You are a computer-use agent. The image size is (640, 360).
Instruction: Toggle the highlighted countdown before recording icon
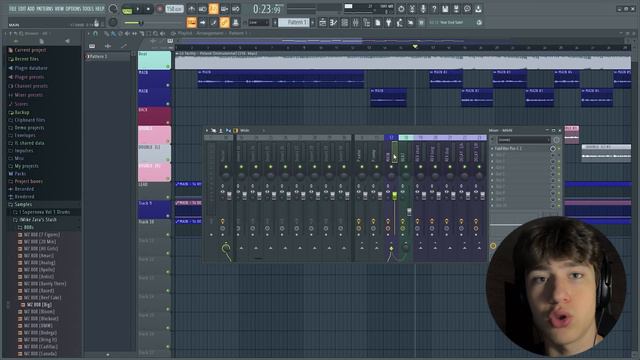(x=213, y=9)
